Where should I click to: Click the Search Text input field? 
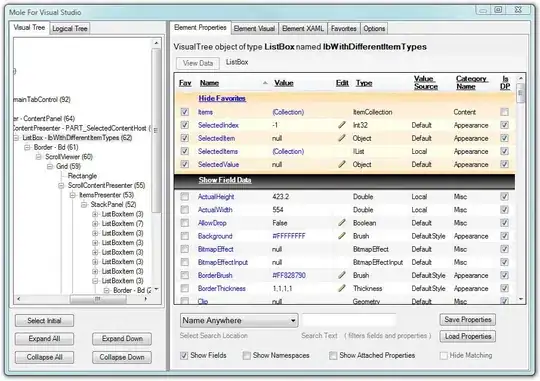click(x=349, y=320)
